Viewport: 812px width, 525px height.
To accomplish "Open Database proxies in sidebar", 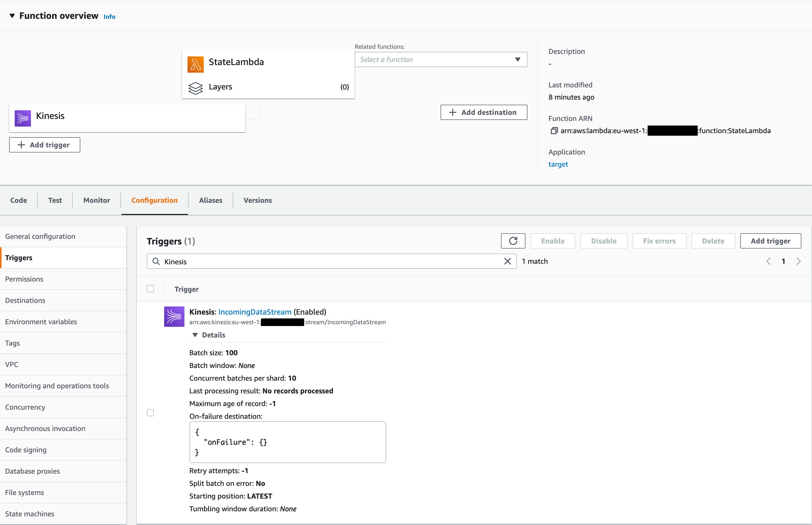I will coord(63,471).
